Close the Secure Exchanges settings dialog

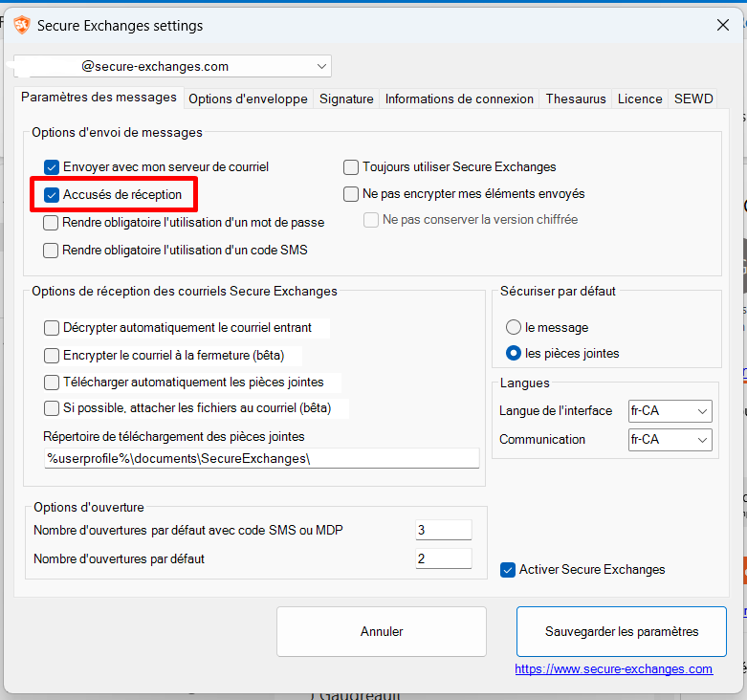(723, 25)
